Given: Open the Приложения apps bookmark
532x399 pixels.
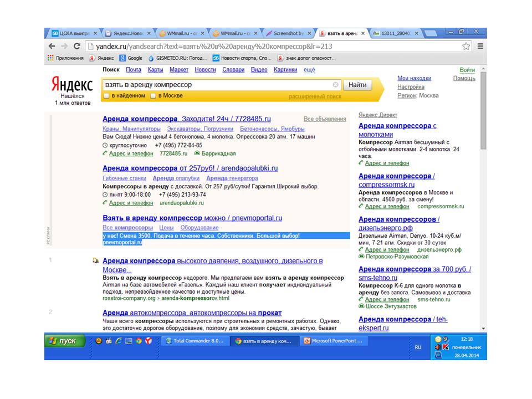Looking at the screenshot, I should pos(65,58).
